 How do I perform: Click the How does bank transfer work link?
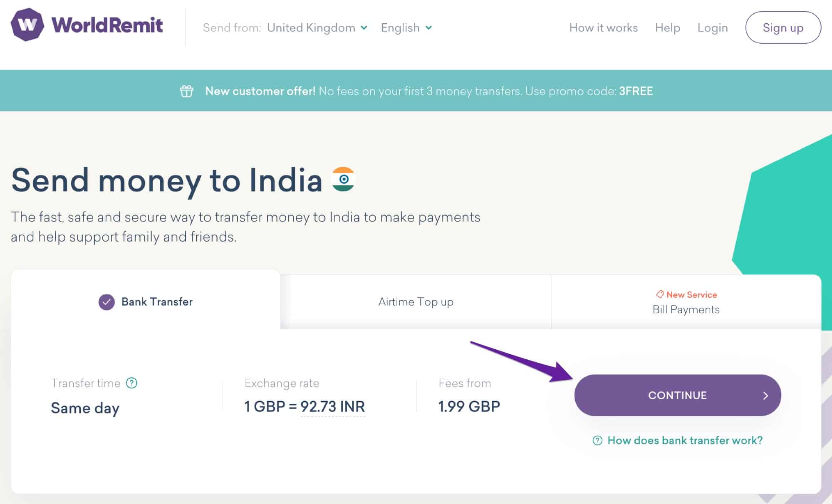click(676, 440)
